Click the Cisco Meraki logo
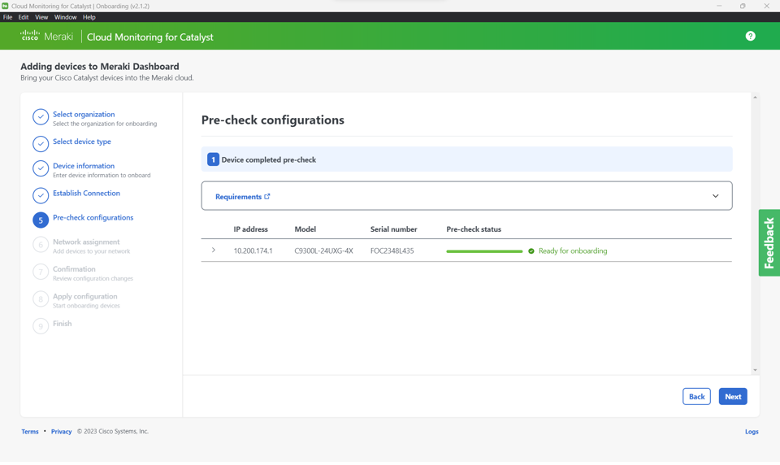The image size is (780, 465). tap(46, 36)
